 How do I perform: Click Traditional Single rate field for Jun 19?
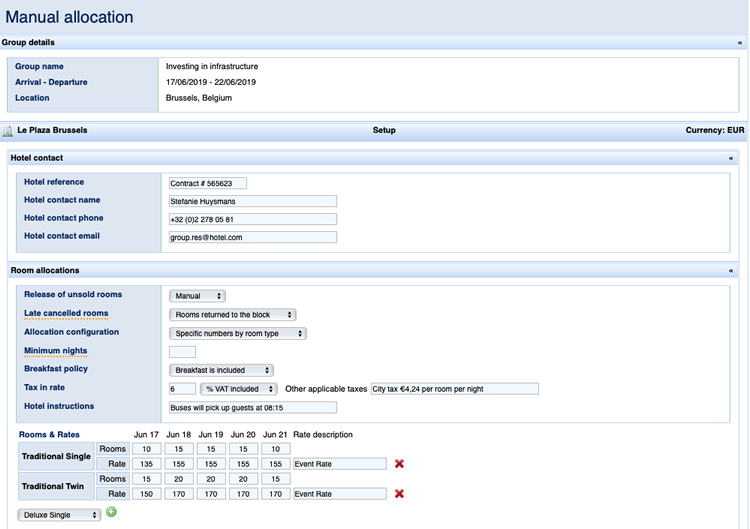tap(211, 464)
